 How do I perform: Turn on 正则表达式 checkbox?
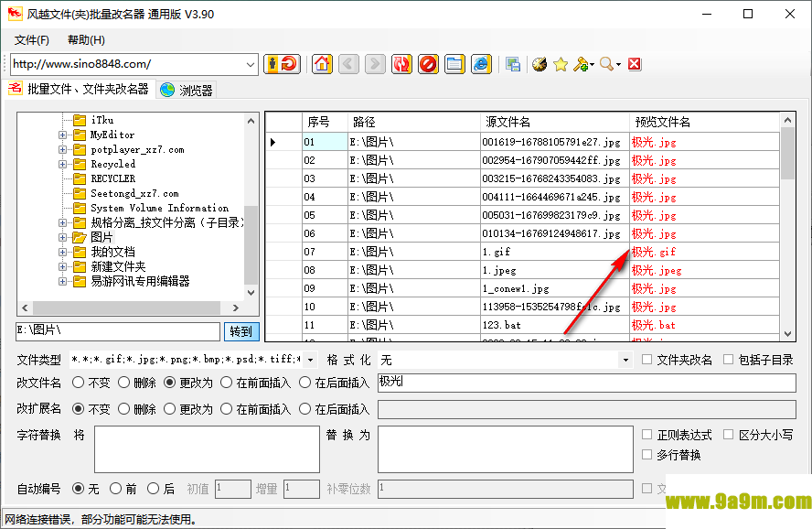tap(646, 434)
